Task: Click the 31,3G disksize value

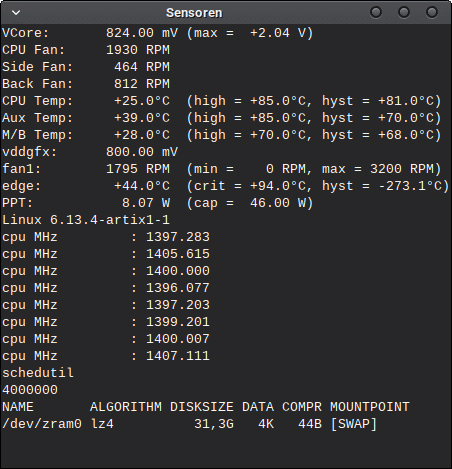Action: click(214, 424)
